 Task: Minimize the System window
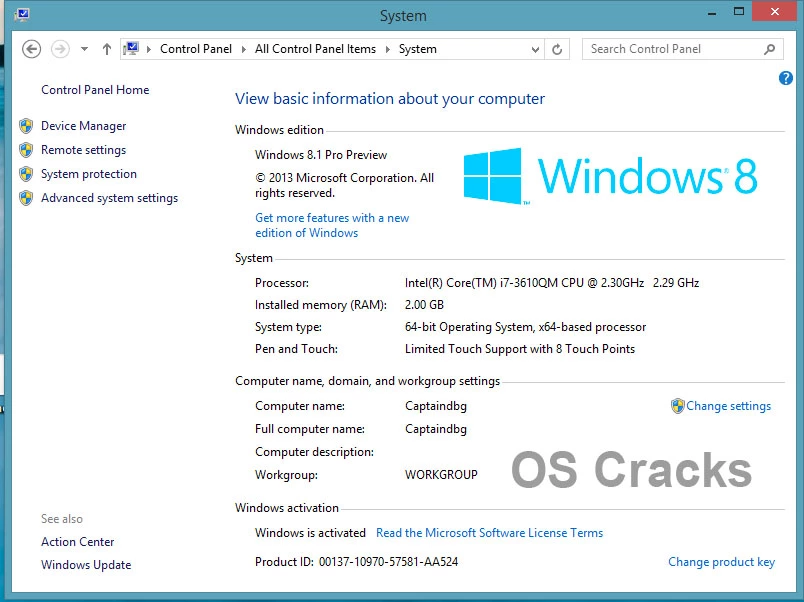[712, 12]
